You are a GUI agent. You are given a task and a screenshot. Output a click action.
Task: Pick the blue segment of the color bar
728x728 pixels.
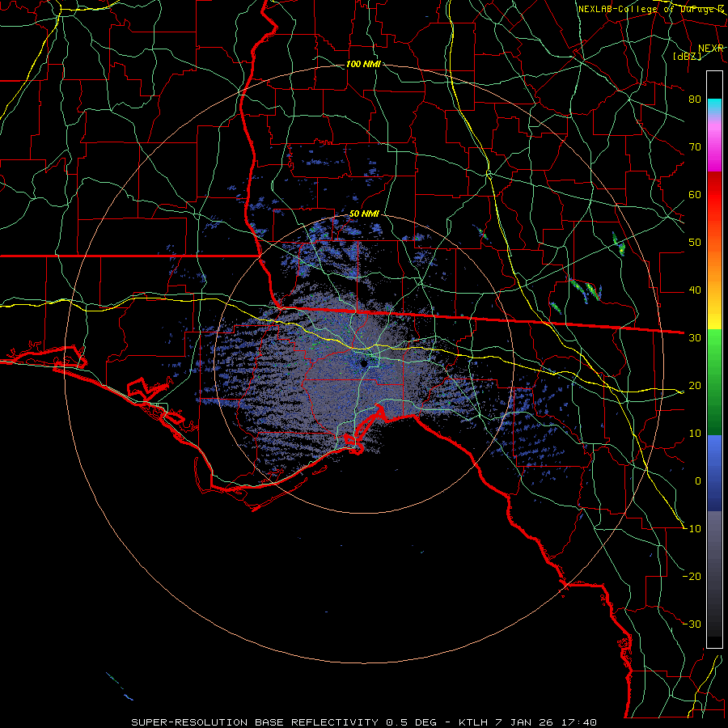click(714, 473)
